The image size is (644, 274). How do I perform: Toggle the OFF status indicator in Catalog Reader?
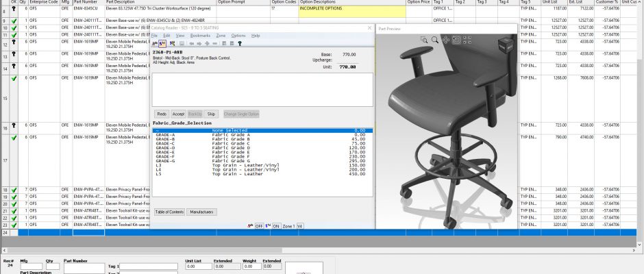click(259, 226)
